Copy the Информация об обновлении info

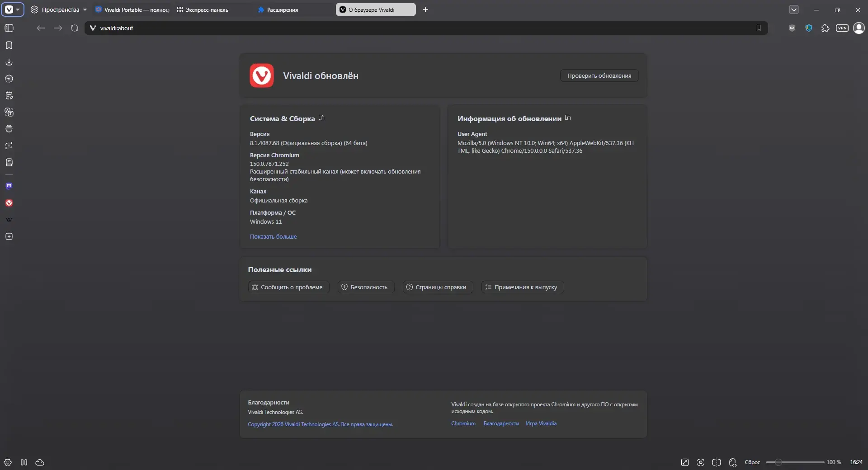(568, 118)
